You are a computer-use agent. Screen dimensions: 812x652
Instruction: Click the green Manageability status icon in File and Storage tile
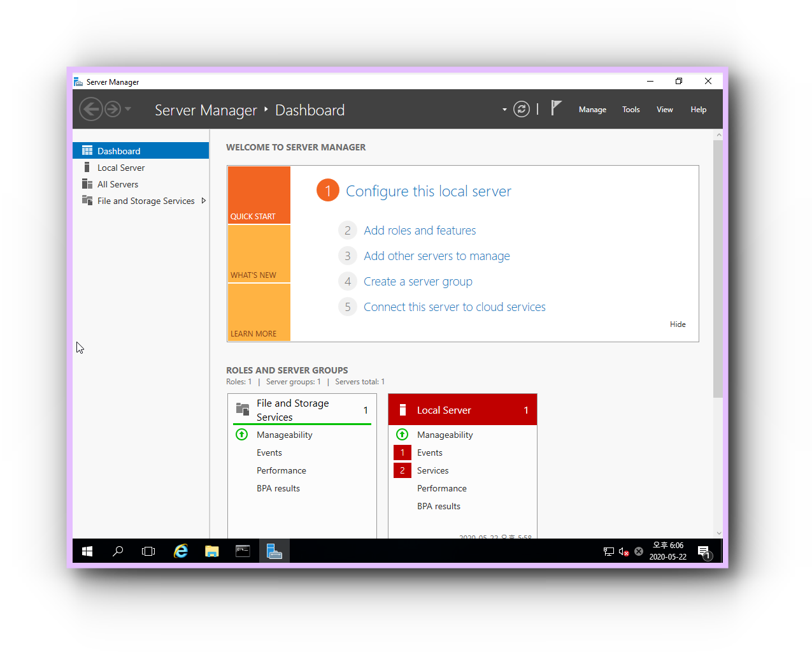pos(241,435)
